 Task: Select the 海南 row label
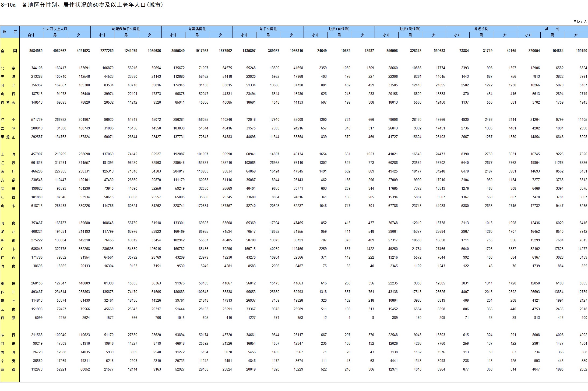pos(8,266)
